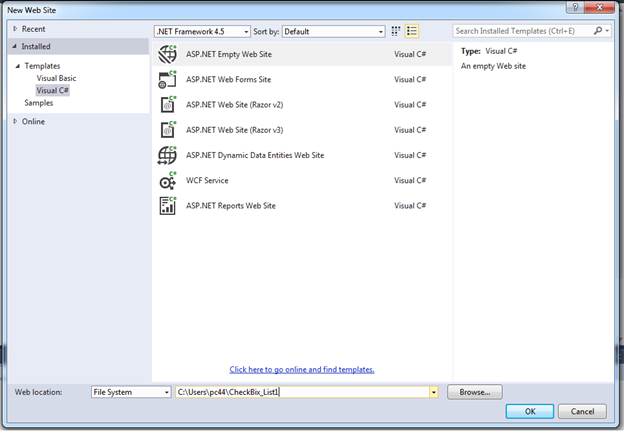Switch to small icons grid view
This screenshot has height=444, width=624.
pos(396,31)
